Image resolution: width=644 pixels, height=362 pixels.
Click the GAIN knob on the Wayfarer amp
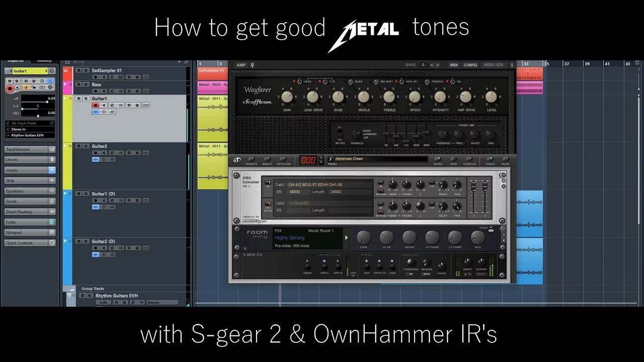click(287, 97)
